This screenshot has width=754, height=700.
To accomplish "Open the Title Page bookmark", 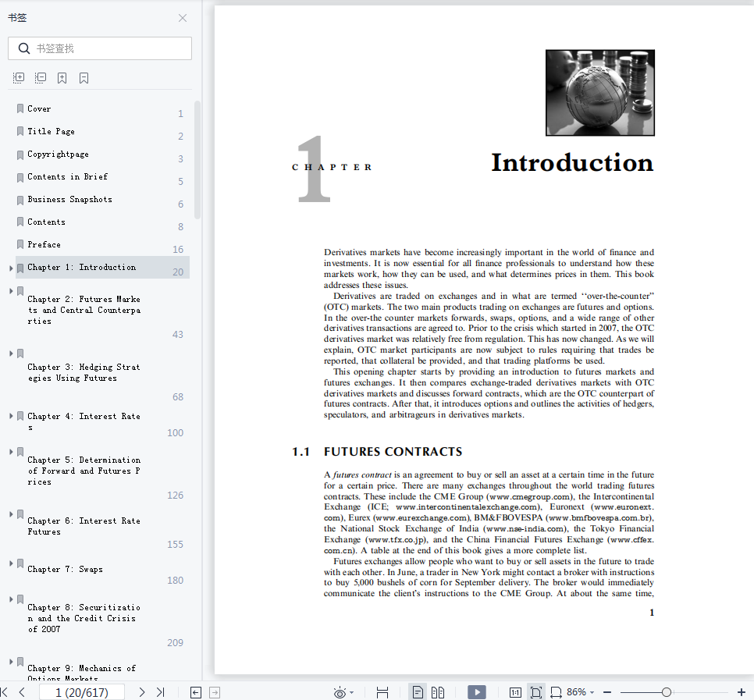I will coord(51,131).
